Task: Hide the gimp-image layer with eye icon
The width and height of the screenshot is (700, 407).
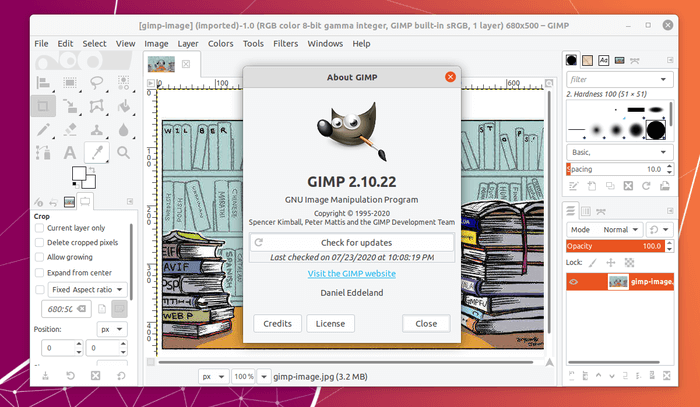Action: coord(574,282)
